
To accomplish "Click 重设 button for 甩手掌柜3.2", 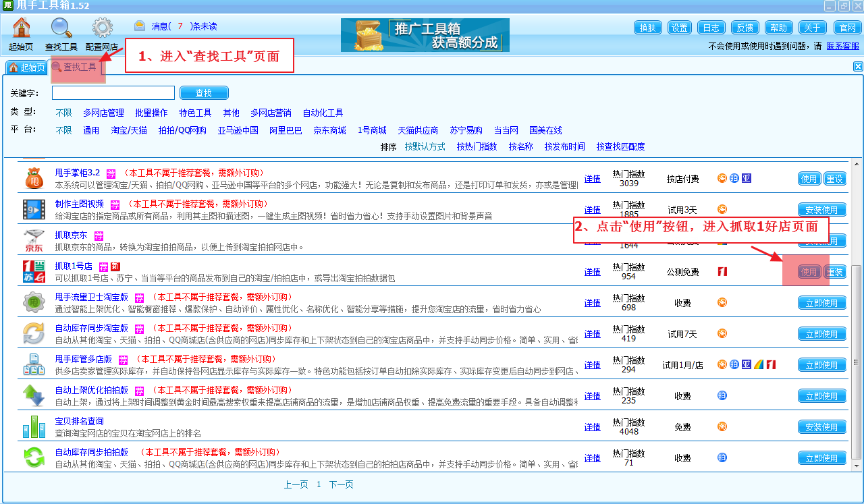I will point(835,179).
